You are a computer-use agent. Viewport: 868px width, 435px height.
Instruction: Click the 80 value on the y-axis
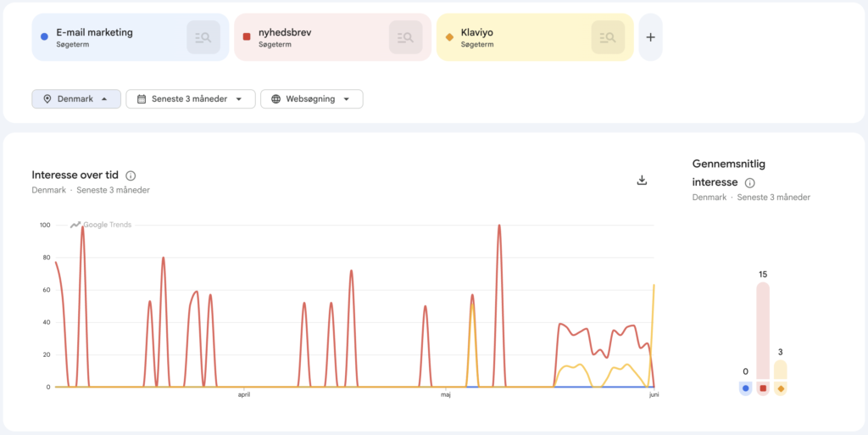47,257
